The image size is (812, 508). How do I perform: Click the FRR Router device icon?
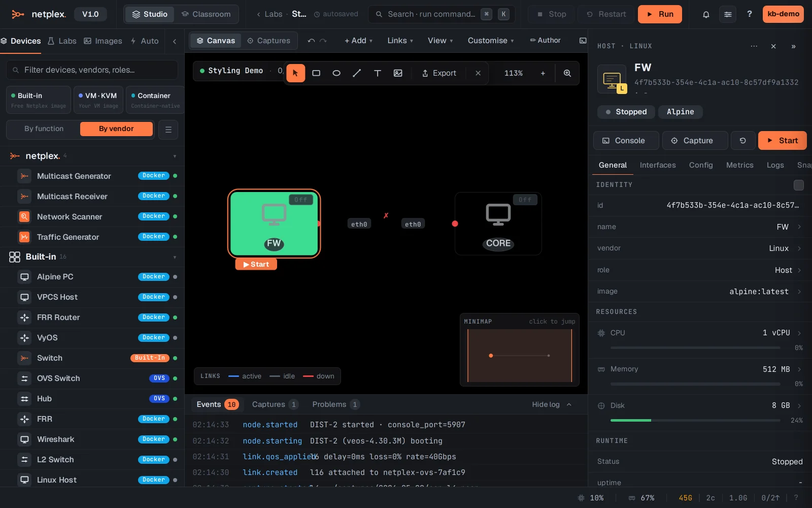point(24,317)
